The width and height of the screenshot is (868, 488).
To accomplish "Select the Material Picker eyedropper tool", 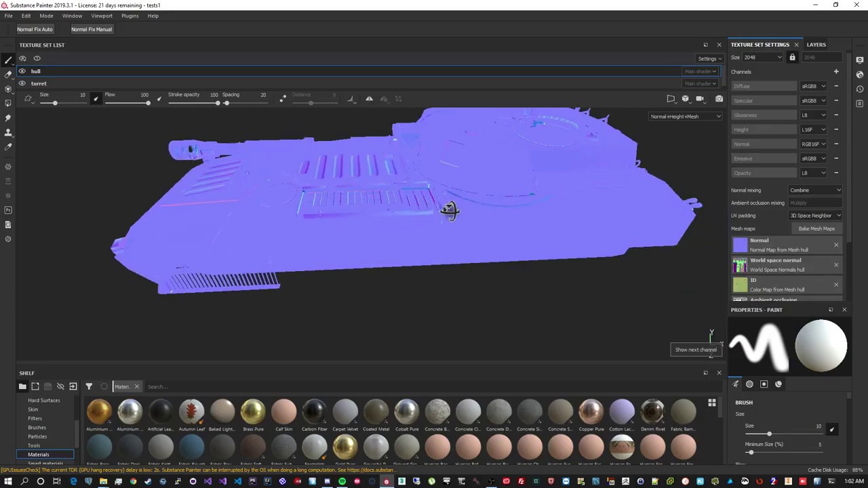I will (8, 146).
